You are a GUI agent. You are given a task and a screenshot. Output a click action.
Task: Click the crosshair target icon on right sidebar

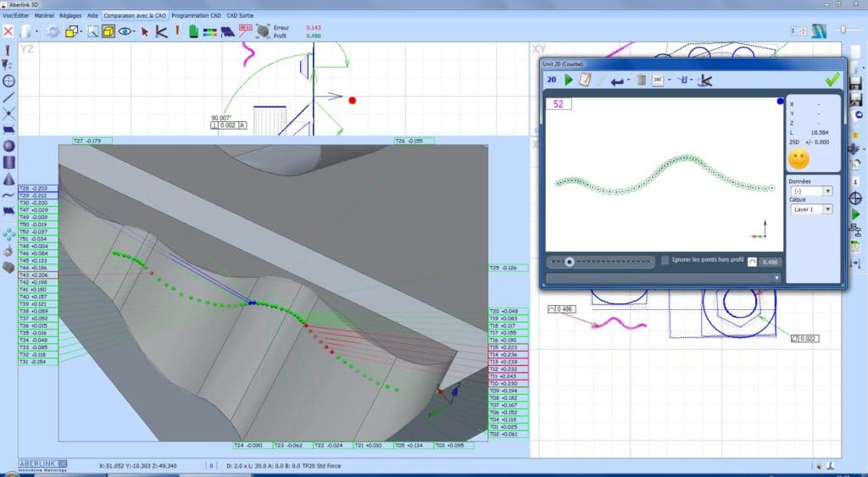click(x=855, y=198)
